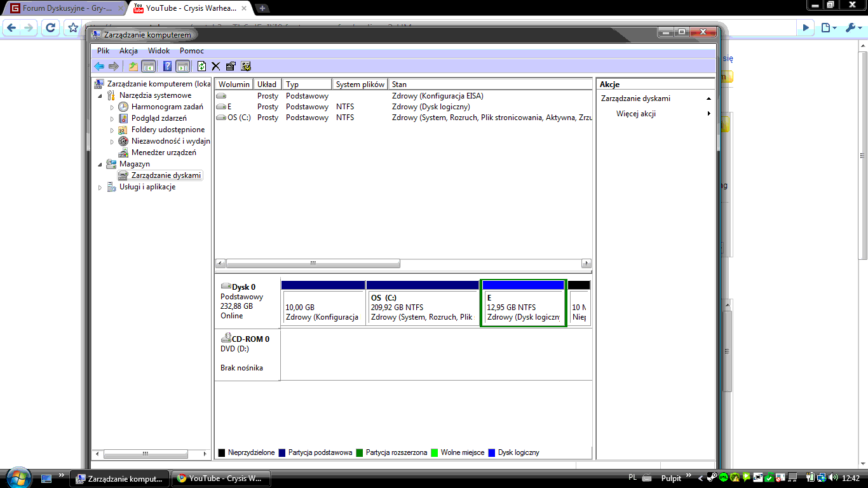Open Properties from the toolbar icon

(231, 66)
